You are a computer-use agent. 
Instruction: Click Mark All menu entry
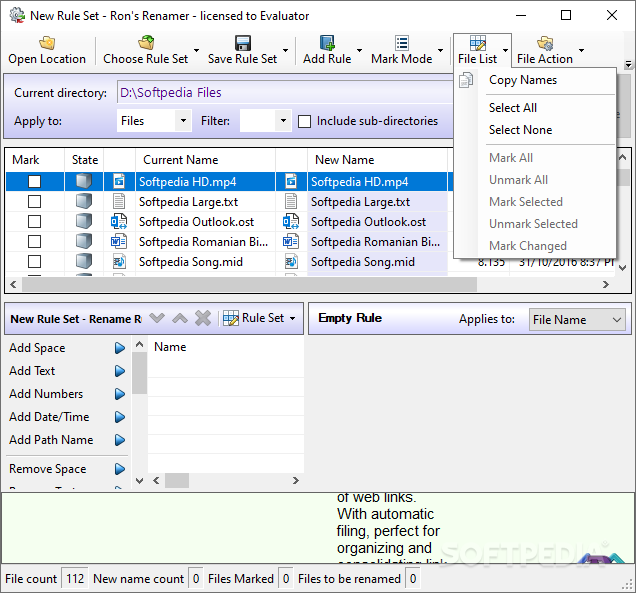coord(535,158)
